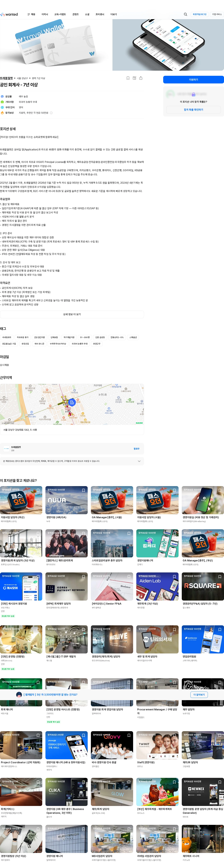Bookmark the KPN 회계재무 담당자 card
The height and width of the screenshot is (868, 224).
[83, 577]
